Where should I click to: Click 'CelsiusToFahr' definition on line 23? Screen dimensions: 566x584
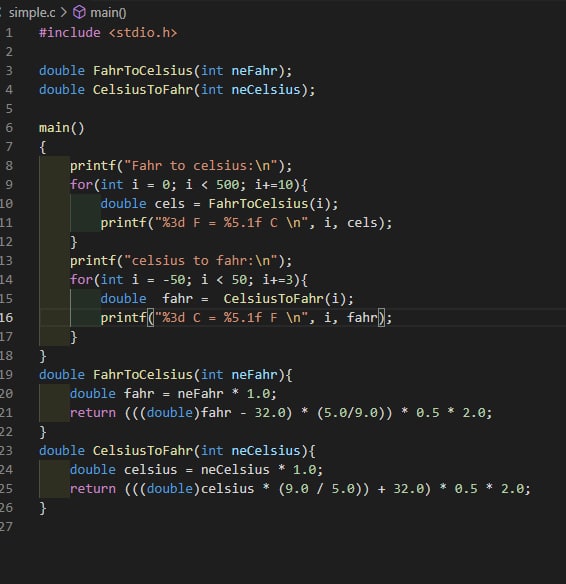[x=143, y=451]
